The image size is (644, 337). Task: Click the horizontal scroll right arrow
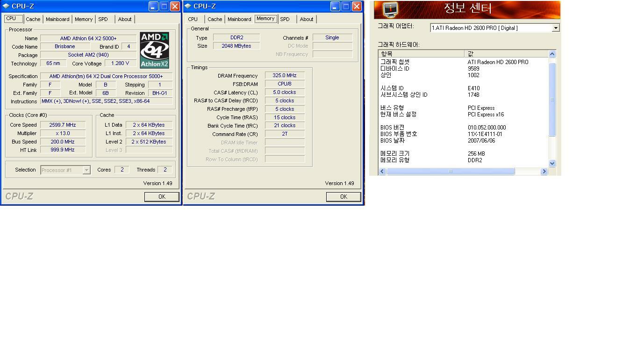pos(544,172)
